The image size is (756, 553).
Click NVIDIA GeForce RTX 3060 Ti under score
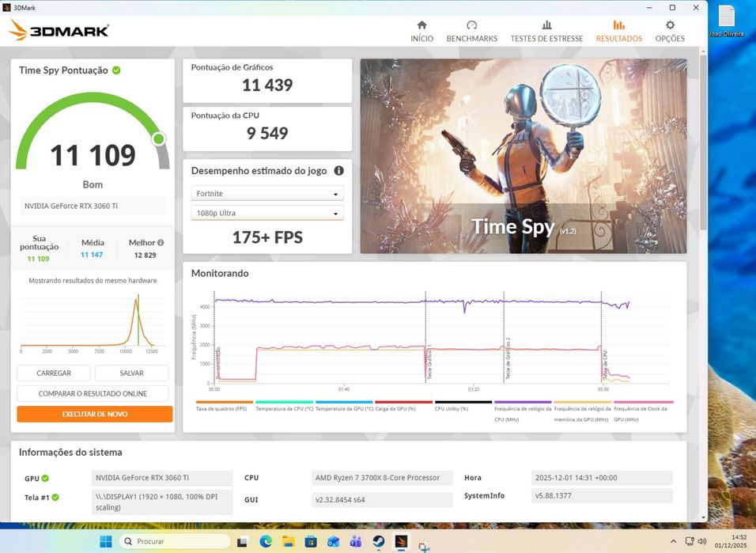point(92,206)
